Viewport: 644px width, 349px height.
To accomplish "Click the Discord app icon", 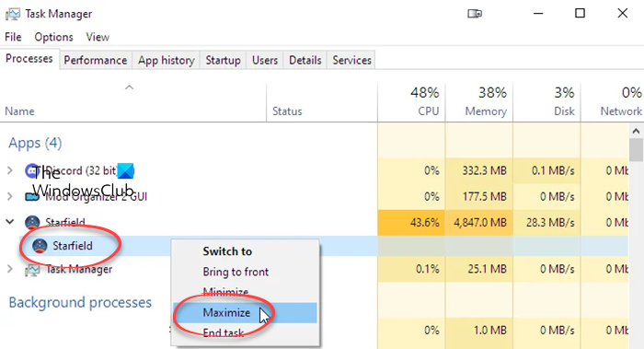I will tap(31, 170).
